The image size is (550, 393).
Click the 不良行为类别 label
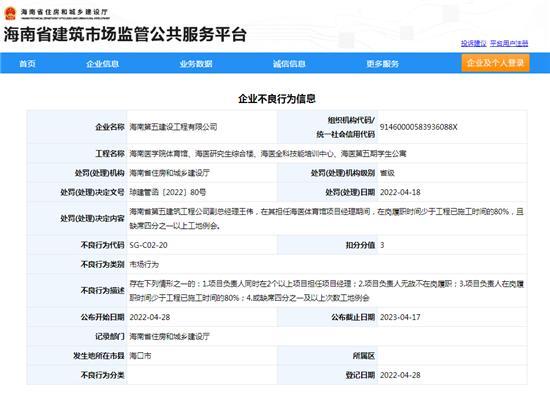103,264
